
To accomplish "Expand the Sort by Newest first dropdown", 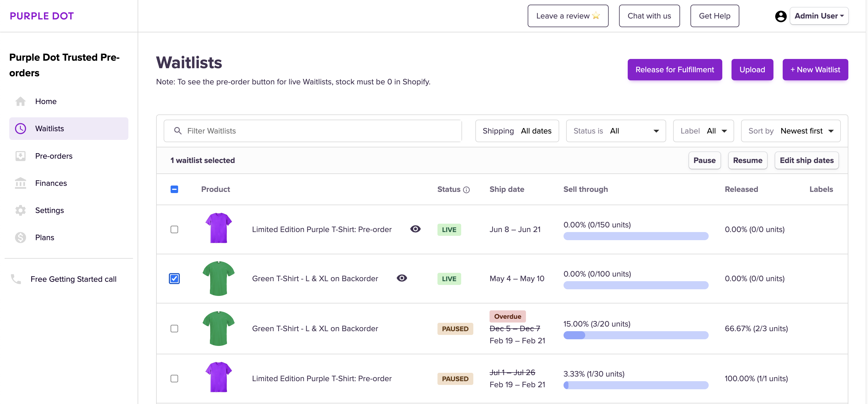I will (x=790, y=131).
